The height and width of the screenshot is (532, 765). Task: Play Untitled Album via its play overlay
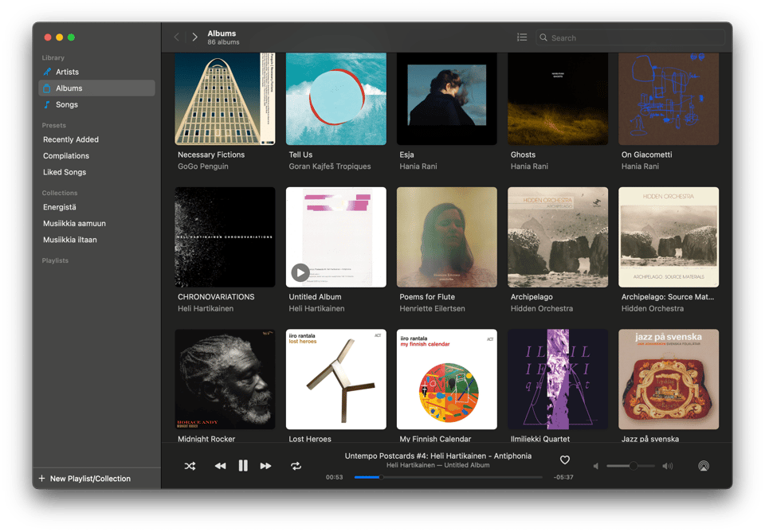coord(300,272)
